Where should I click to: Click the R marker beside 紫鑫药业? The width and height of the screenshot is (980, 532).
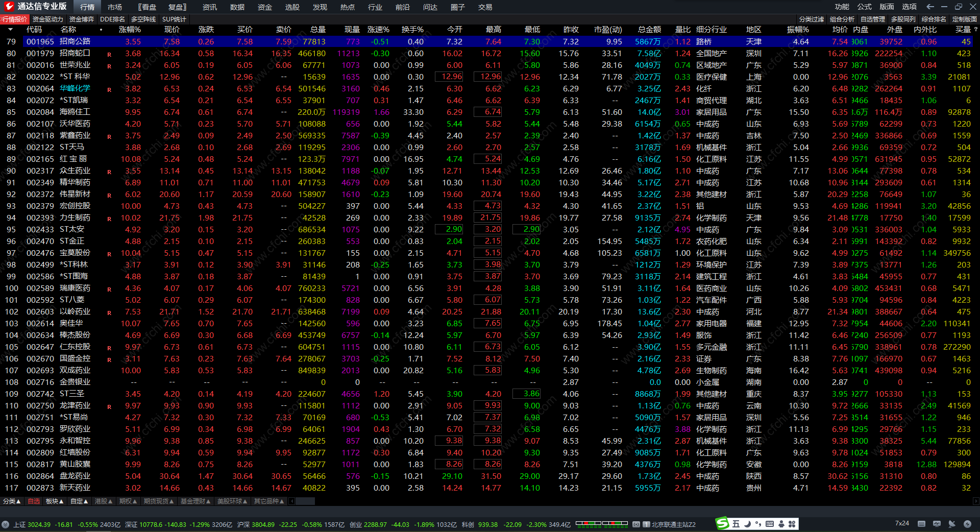(109, 136)
